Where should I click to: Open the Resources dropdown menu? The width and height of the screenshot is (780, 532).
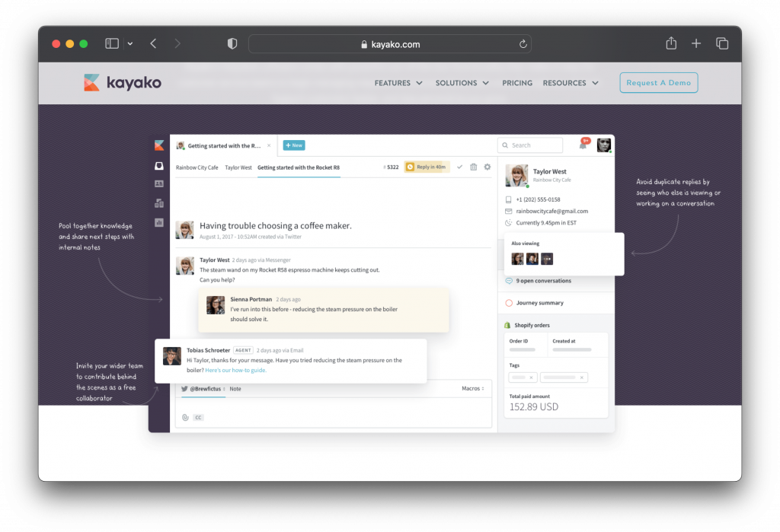(571, 83)
